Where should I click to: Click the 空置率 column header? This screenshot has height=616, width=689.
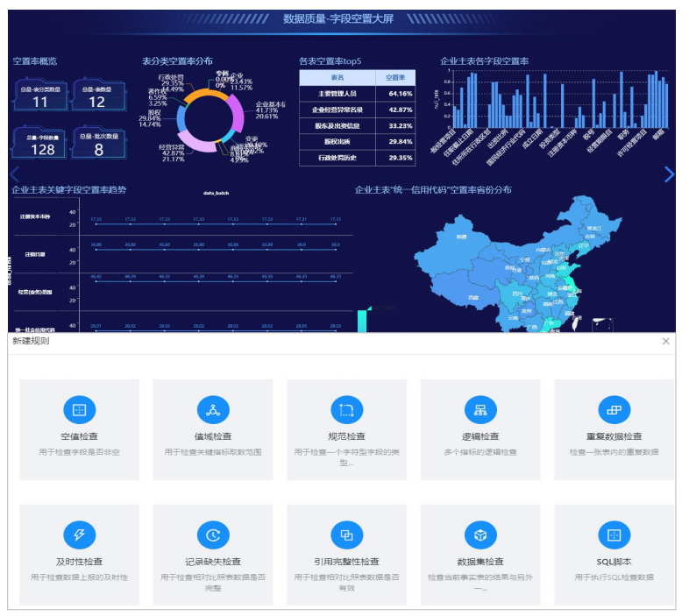click(395, 78)
